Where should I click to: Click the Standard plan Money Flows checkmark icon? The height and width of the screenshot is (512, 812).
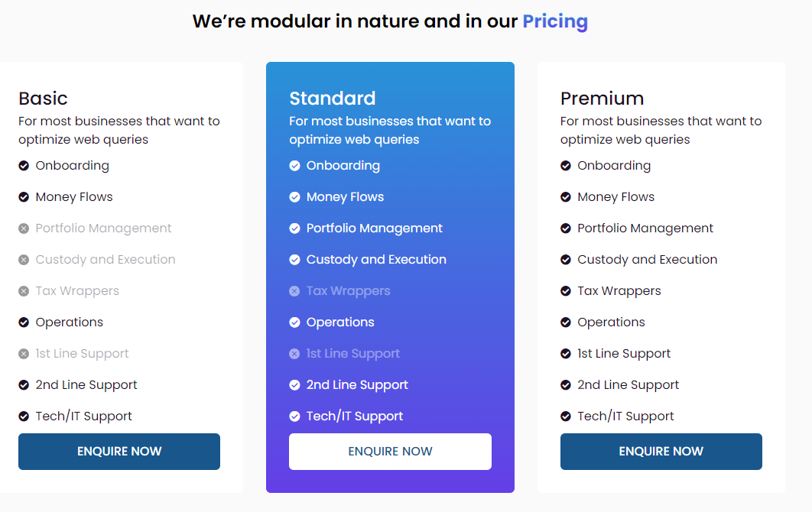294,197
